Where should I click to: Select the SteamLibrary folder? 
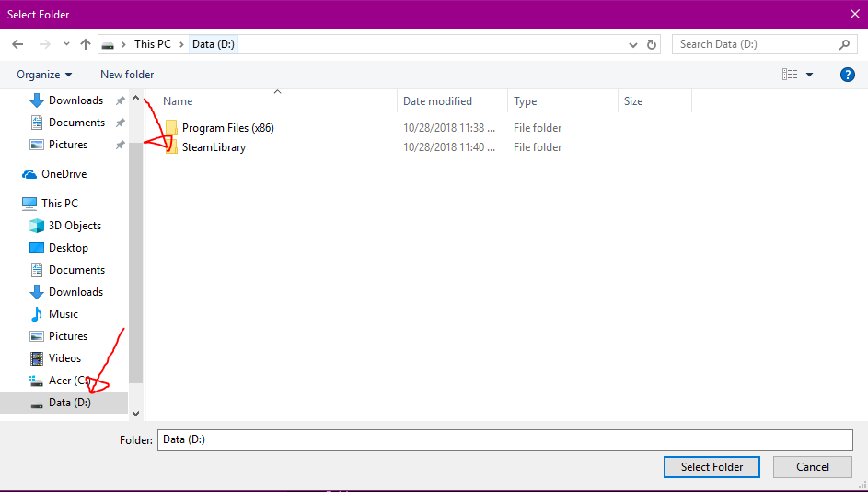pyautogui.click(x=214, y=147)
